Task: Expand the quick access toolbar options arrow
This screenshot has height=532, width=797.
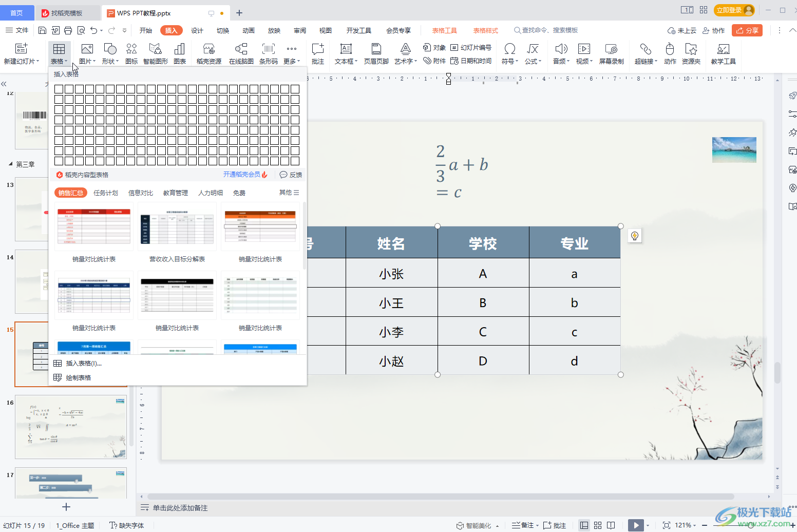Action: 125,30
